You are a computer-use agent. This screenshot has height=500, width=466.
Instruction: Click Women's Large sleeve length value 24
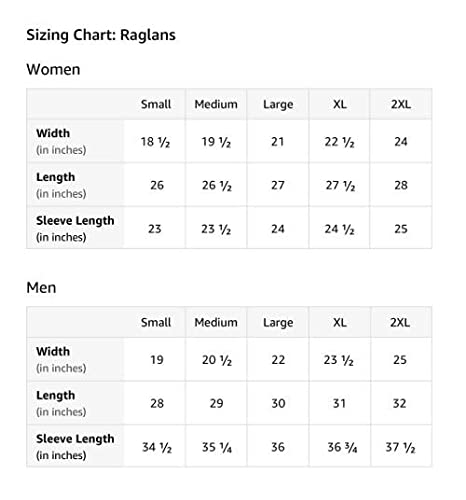[278, 229]
